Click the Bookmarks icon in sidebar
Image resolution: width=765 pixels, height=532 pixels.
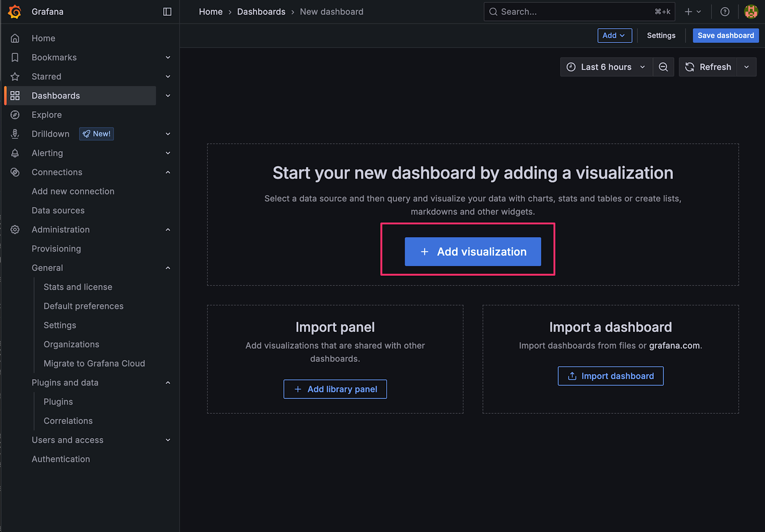coord(15,57)
